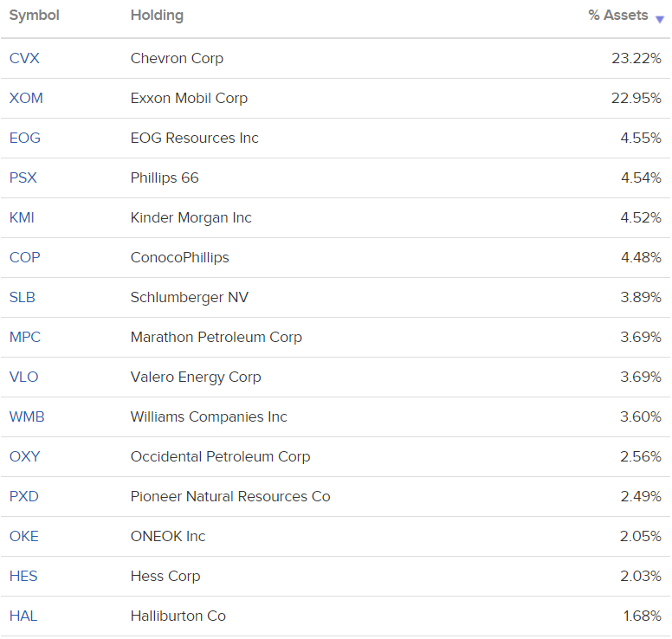Click the 3.60% value for Williams Companies
Screen dimensions: 672x639
pos(641,417)
